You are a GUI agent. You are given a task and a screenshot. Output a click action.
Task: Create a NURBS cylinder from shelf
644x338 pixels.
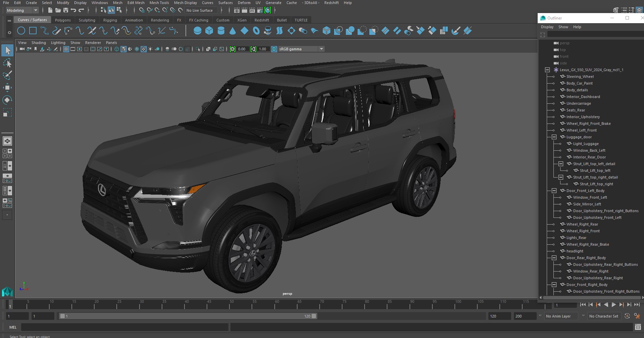click(x=221, y=31)
